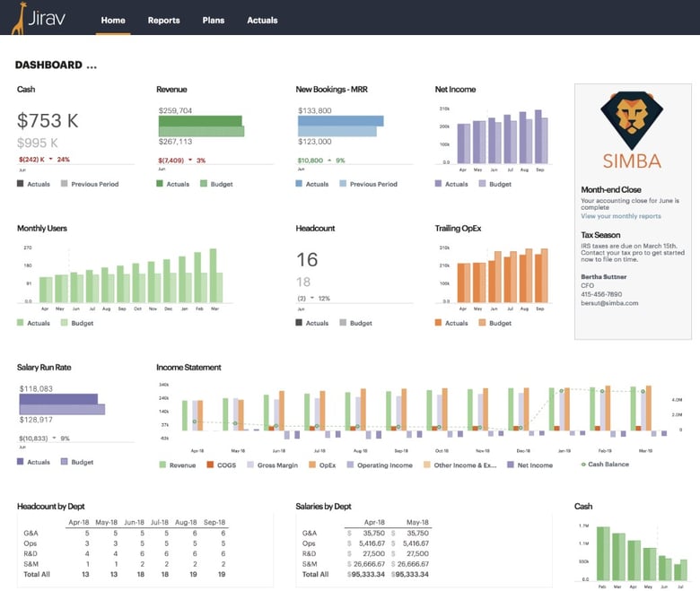Open View your monthly reports link

(621, 216)
